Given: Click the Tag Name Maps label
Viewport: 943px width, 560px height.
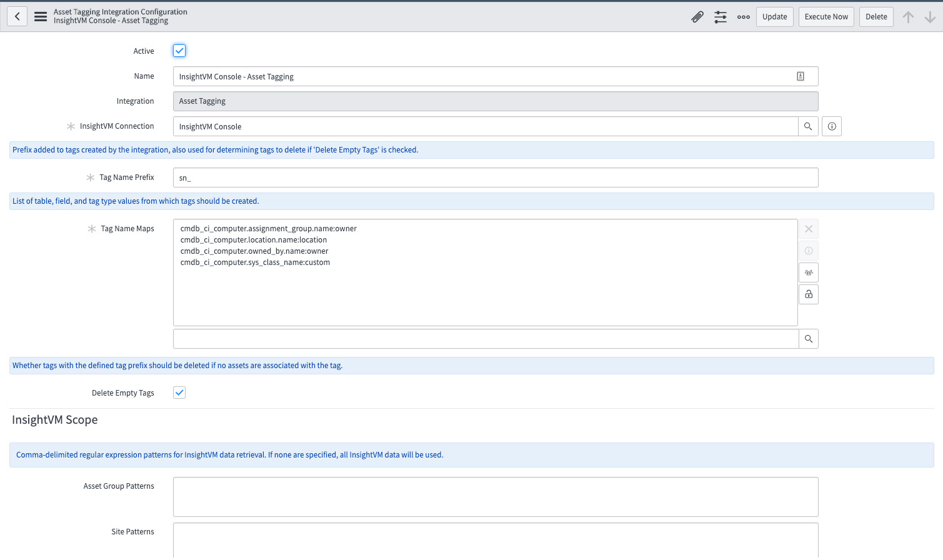Looking at the screenshot, I should pyautogui.click(x=127, y=229).
